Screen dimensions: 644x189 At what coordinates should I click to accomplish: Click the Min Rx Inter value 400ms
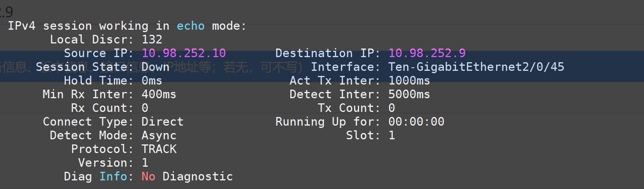(x=159, y=94)
